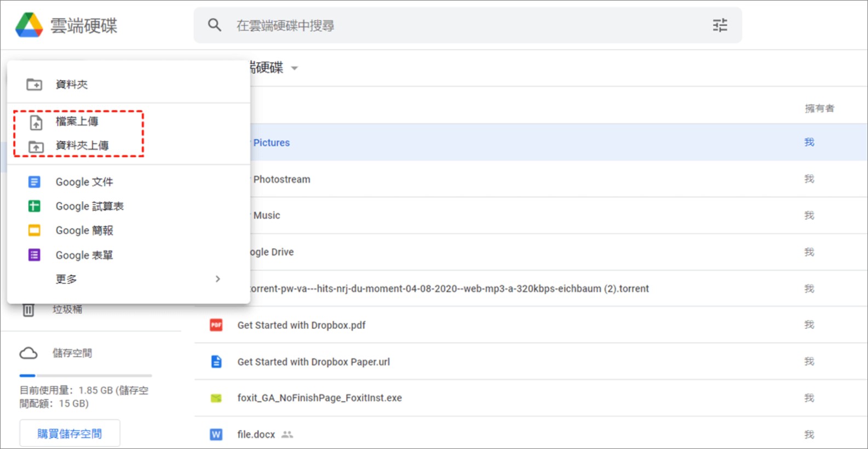Focus the 在雲端硬碟中搜尋 search field

[468, 25]
